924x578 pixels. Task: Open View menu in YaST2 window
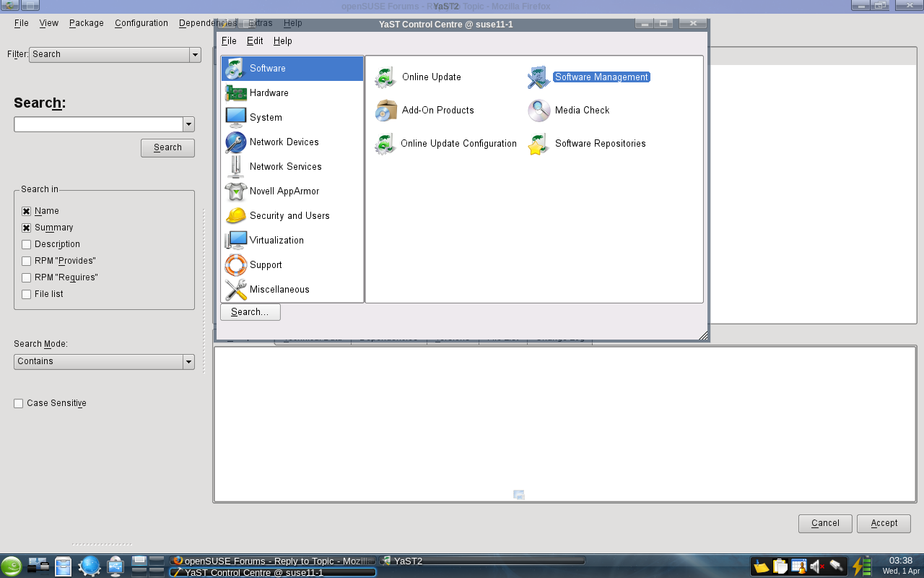(x=49, y=23)
